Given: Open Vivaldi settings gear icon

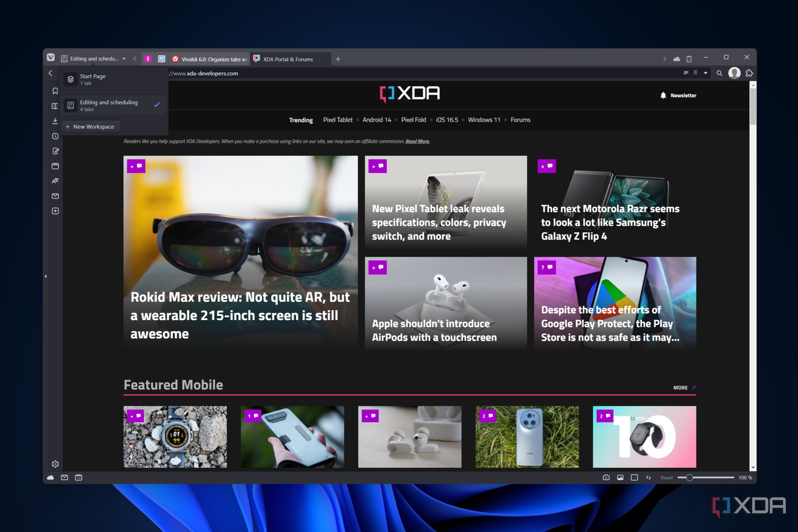Looking at the screenshot, I should coord(55,464).
